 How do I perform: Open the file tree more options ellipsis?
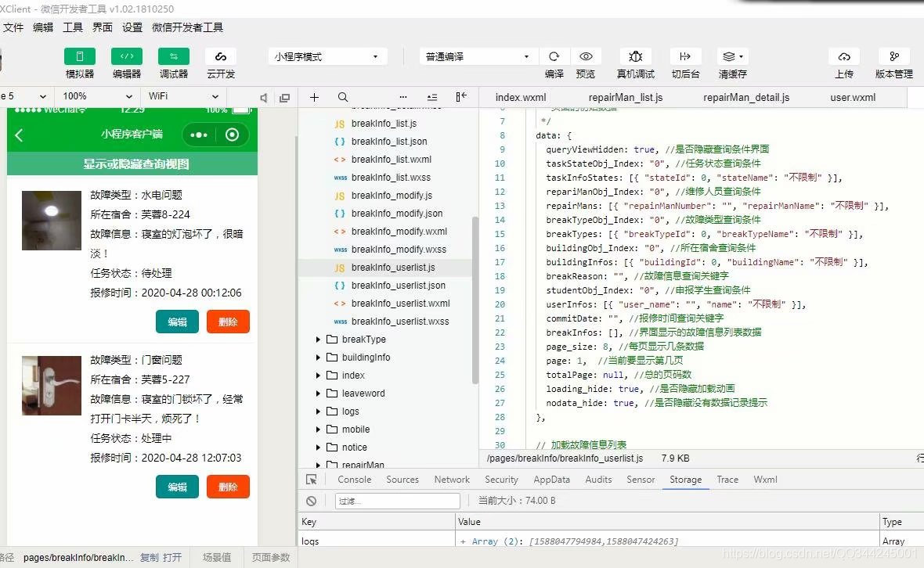coord(403,97)
